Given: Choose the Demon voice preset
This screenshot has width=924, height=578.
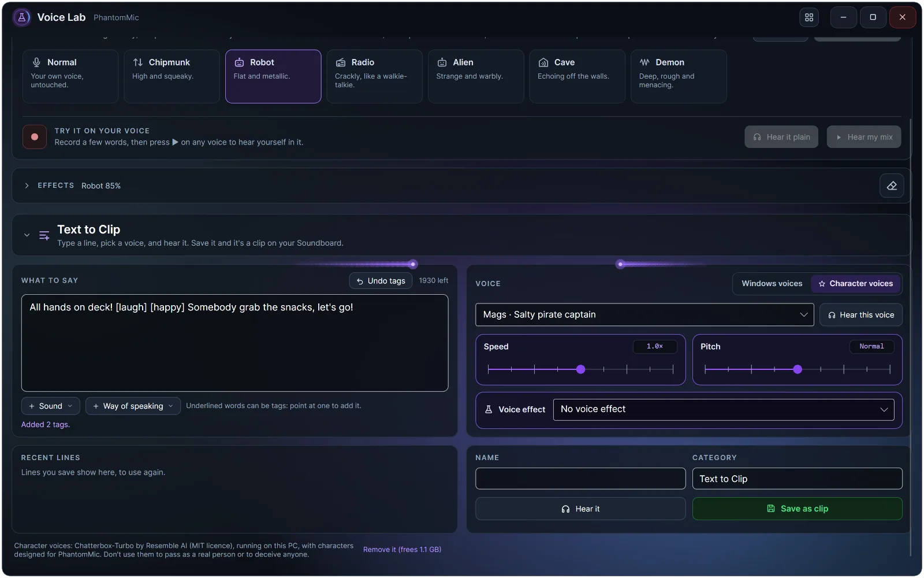Looking at the screenshot, I should pyautogui.click(x=679, y=76).
